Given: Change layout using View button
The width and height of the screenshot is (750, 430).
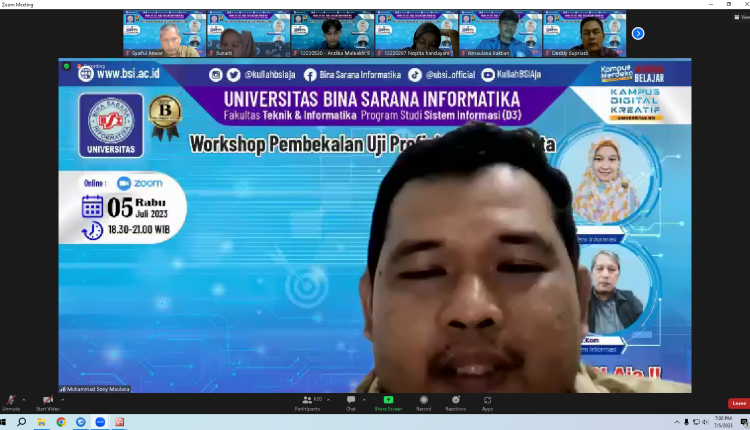Looking at the screenshot, I should (x=742, y=17).
